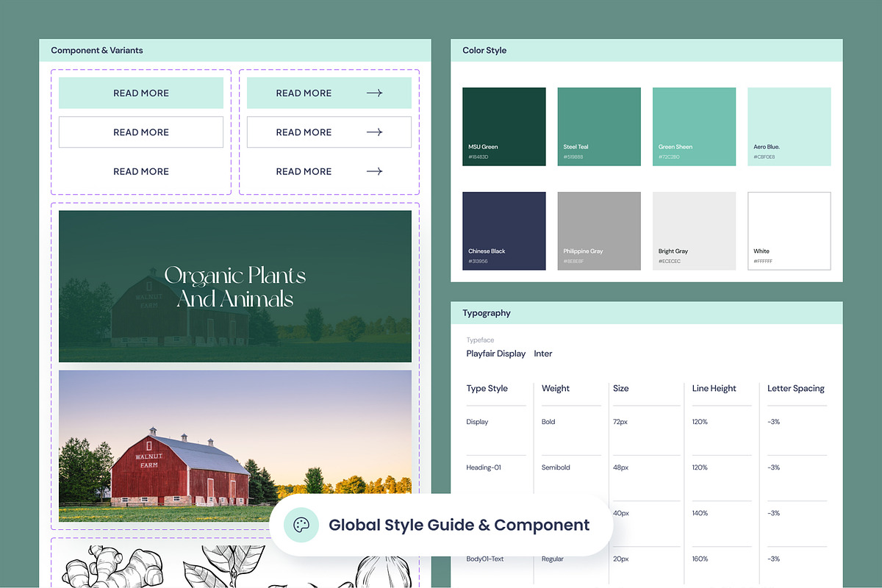Screen dimensions: 882x588
Task: Click the Bold weight cell
Action: [x=548, y=422]
